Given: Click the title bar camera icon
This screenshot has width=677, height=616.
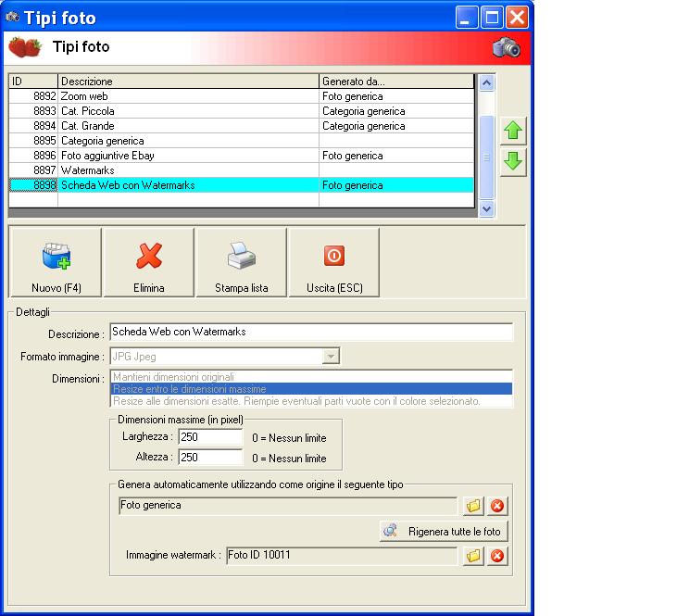Looking at the screenshot, I should (x=12, y=17).
